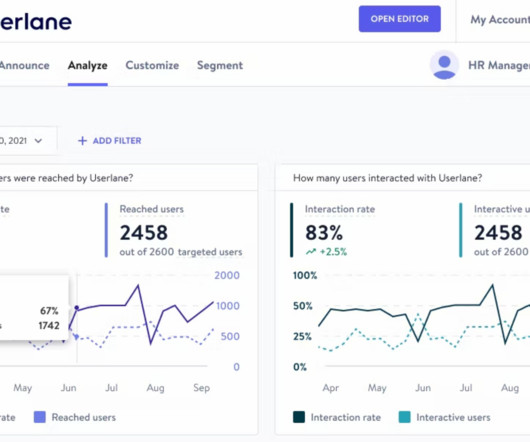Click the highlighted June data point marker
The width and height of the screenshot is (530, 442).
coord(77,308)
